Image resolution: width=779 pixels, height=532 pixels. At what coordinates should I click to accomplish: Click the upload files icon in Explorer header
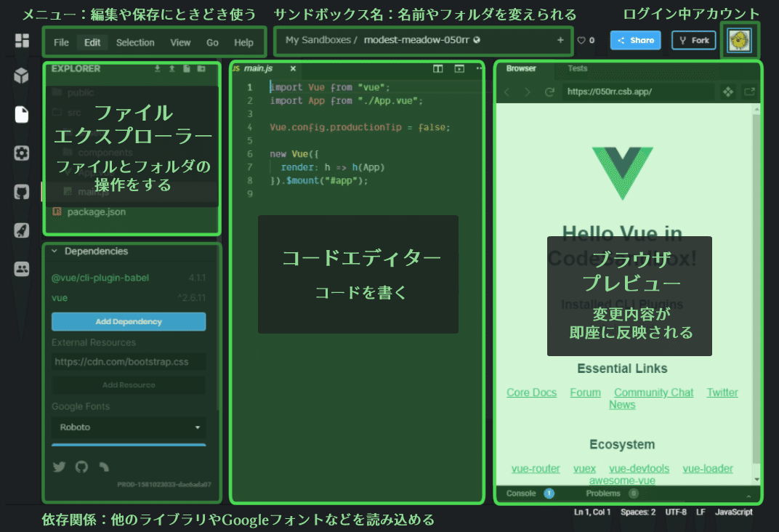pos(172,68)
